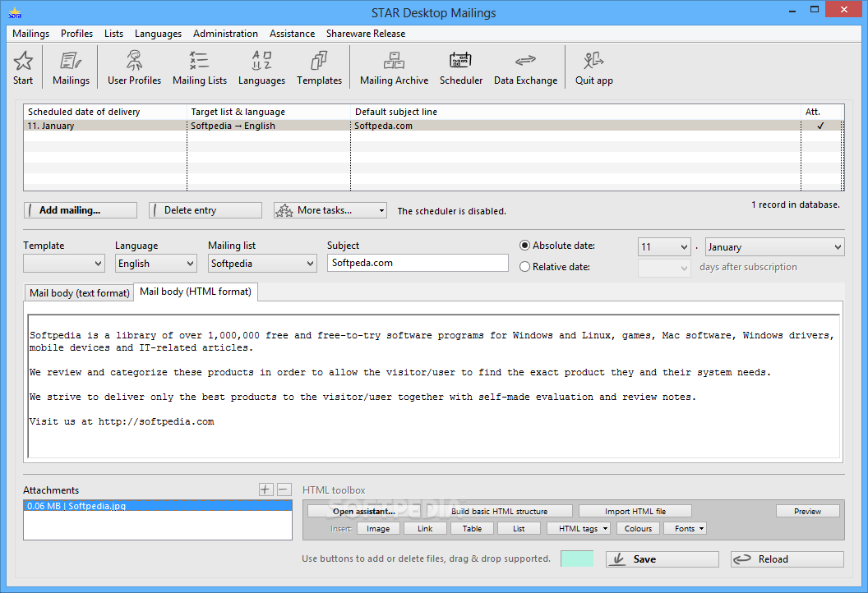The height and width of the screenshot is (593, 868).
Task: Click the mint green color swatch
Action: click(577, 559)
